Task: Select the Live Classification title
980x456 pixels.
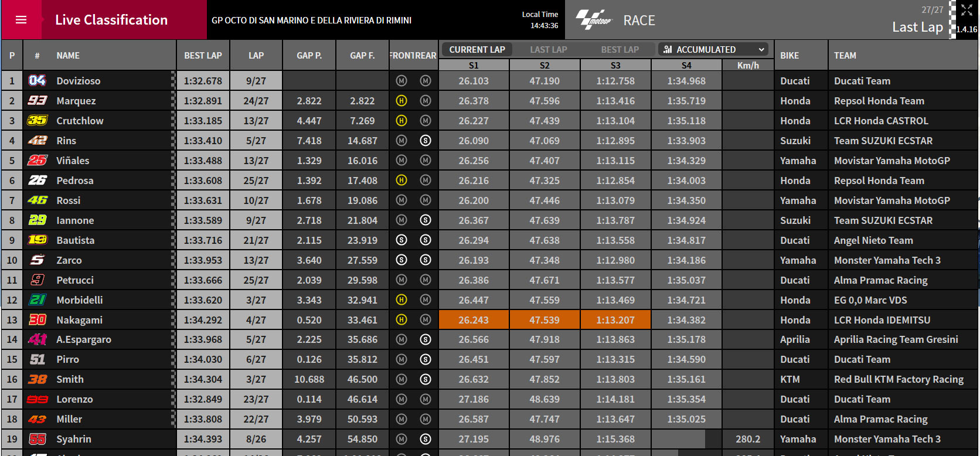Action: coord(111,20)
